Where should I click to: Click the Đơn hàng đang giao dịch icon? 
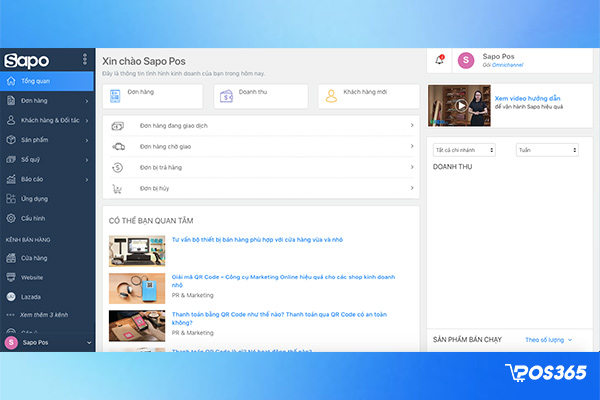[117, 126]
